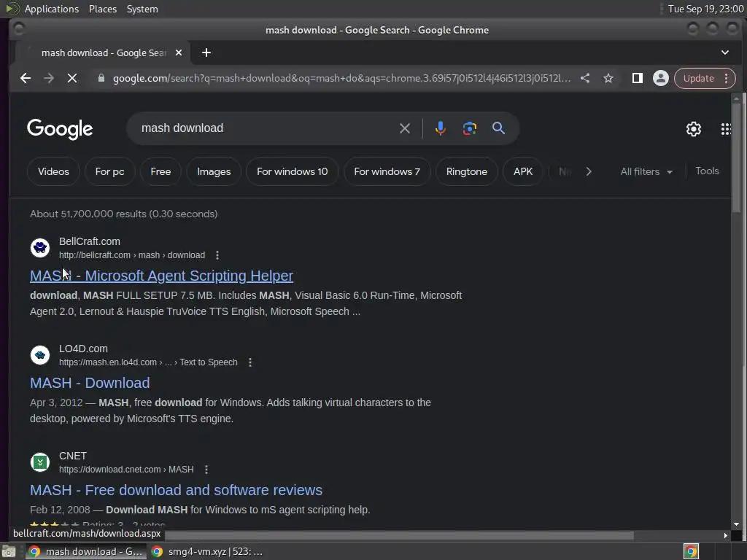
Task: Select the APK filter chip
Action: pyautogui.click(x=522, y=171)
